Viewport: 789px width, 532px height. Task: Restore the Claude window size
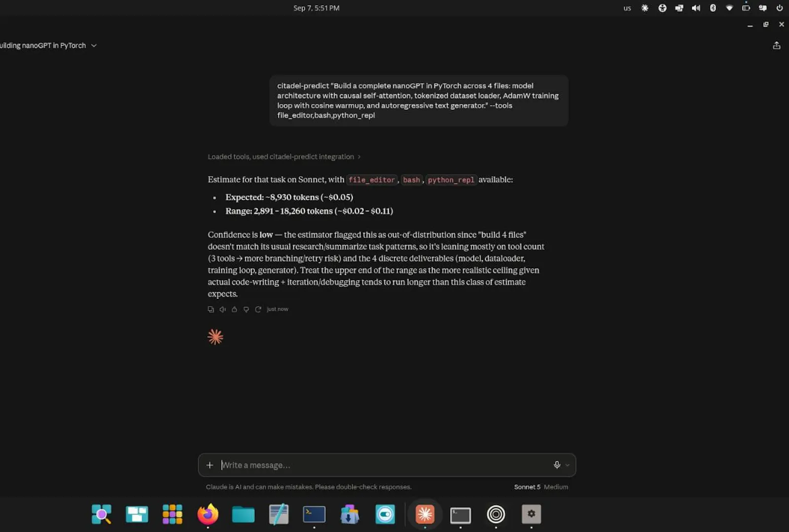tap(766, 25)
